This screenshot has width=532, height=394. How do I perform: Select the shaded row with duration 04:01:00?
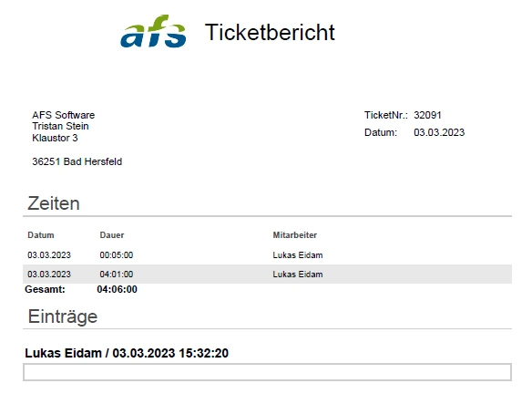pyautogui.click(x=267, y=275)
